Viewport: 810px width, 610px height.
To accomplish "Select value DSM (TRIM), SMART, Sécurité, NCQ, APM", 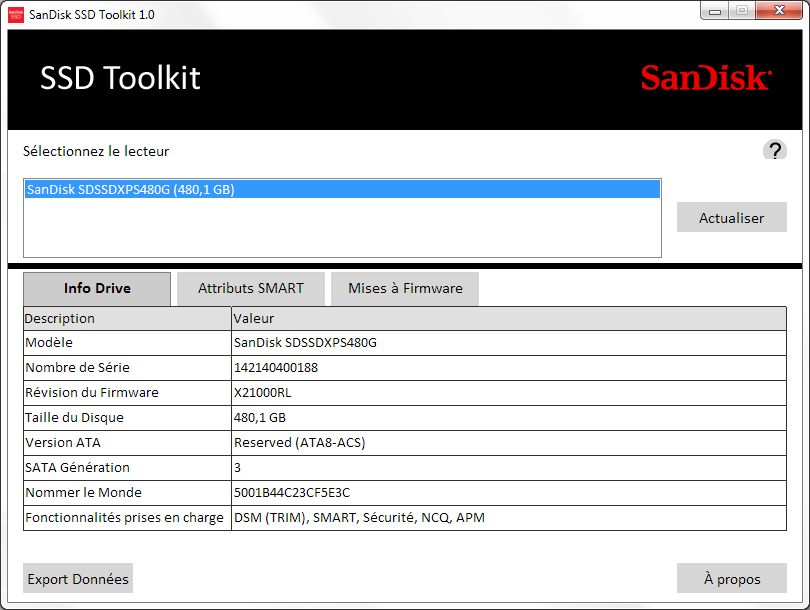I will click(x=360, y=518).
